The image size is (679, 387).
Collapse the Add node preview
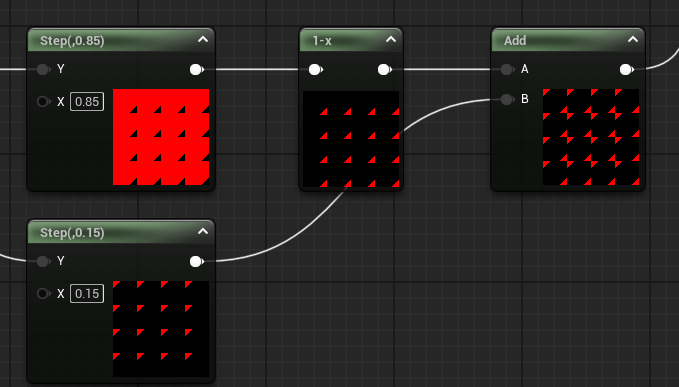[x=633, y=40]
